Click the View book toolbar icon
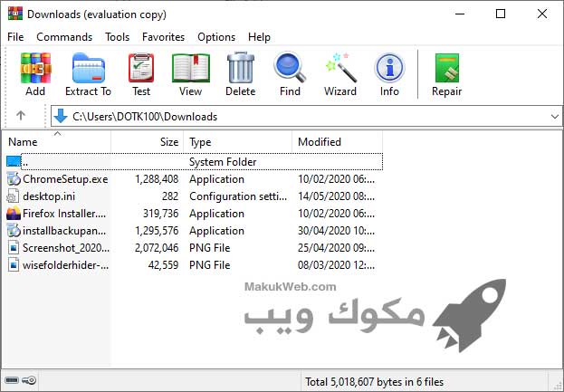The image size is (564, 392). click(x=191, y=68)
